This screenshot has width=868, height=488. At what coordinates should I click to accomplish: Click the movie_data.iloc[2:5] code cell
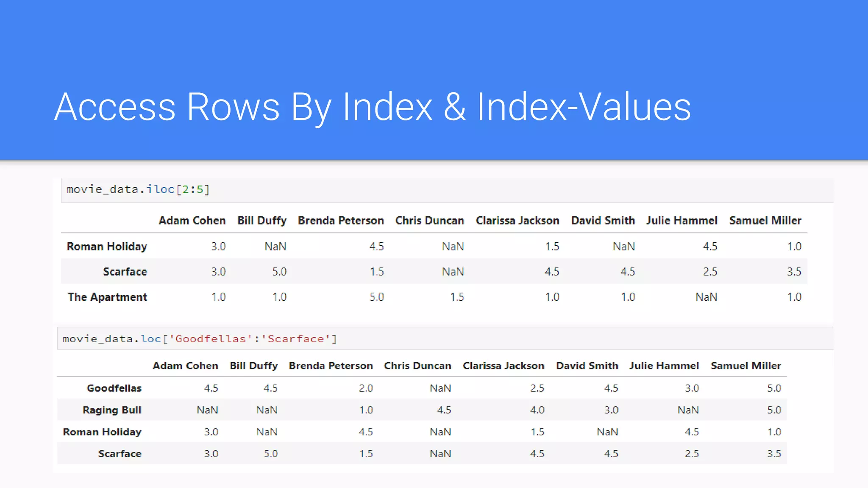click(447, 190)
